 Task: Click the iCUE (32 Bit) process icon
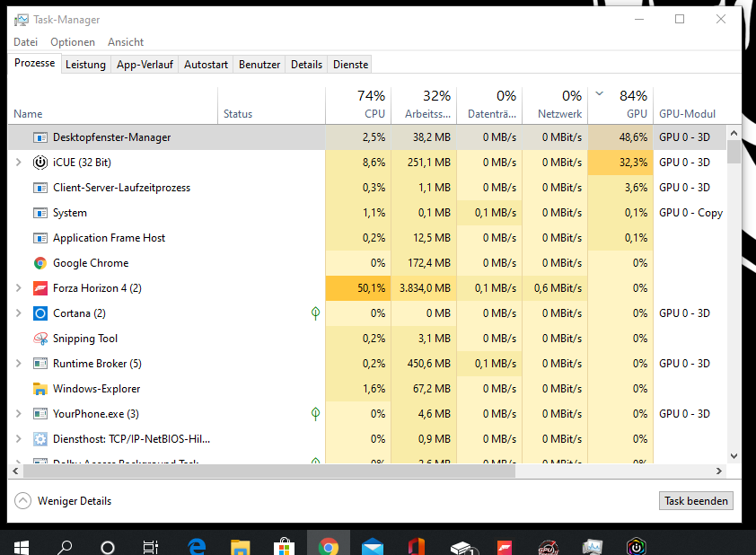(40, 163)
